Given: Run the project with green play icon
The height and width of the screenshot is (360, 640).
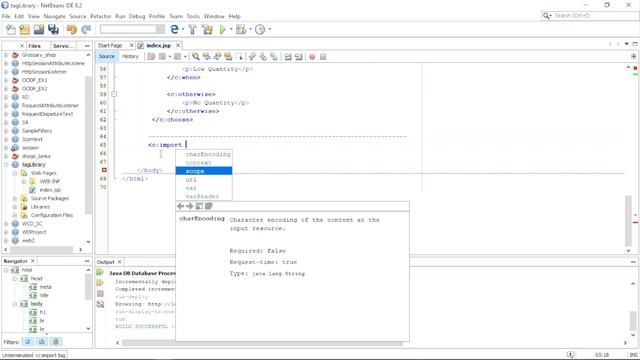Looking at the screenshot, I should coord(222,29).
